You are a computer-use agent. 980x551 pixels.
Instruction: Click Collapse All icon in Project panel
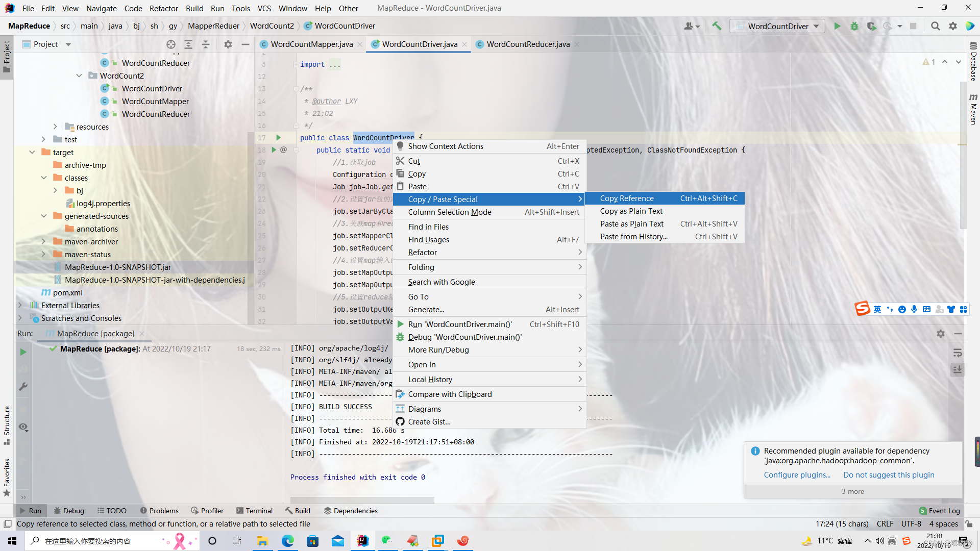pyautogui.click(x=206, y=44)
